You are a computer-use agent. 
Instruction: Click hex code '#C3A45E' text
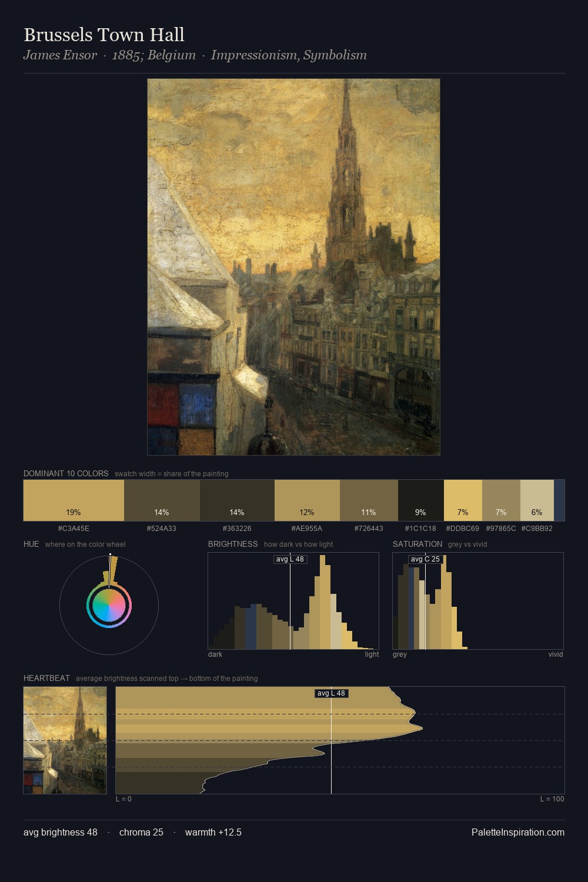click(73, 529)
